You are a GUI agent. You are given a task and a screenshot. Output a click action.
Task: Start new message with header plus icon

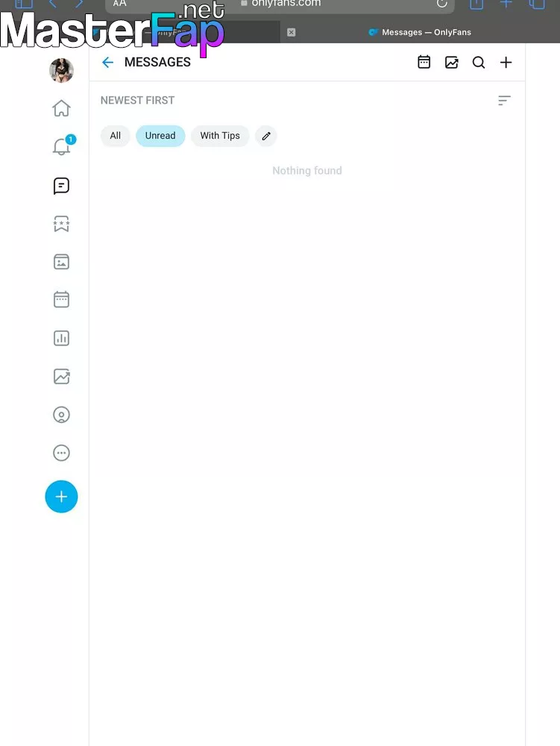(506, 63)
